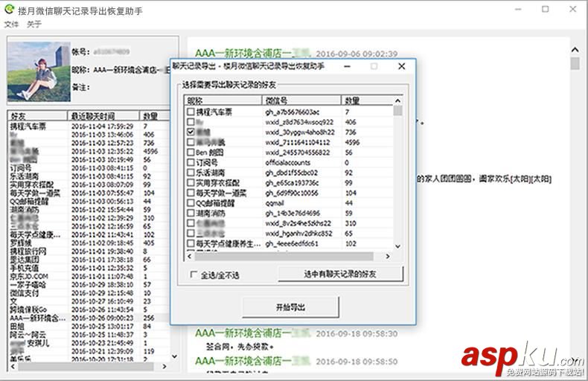Untick the checked row with count 736
This screenshot has width=588, height=381.
pyautogui.click(x=191, y=132)
